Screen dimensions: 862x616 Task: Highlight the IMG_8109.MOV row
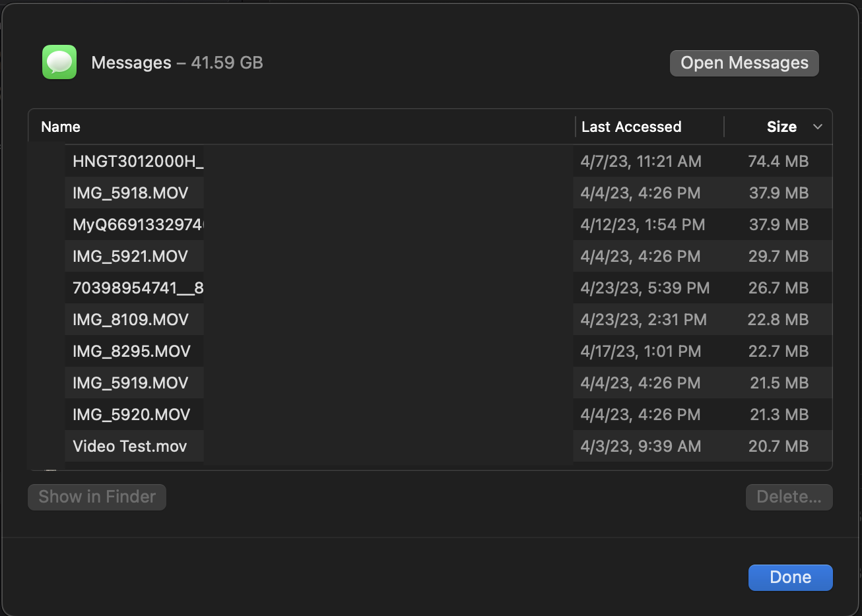[131, 320]
